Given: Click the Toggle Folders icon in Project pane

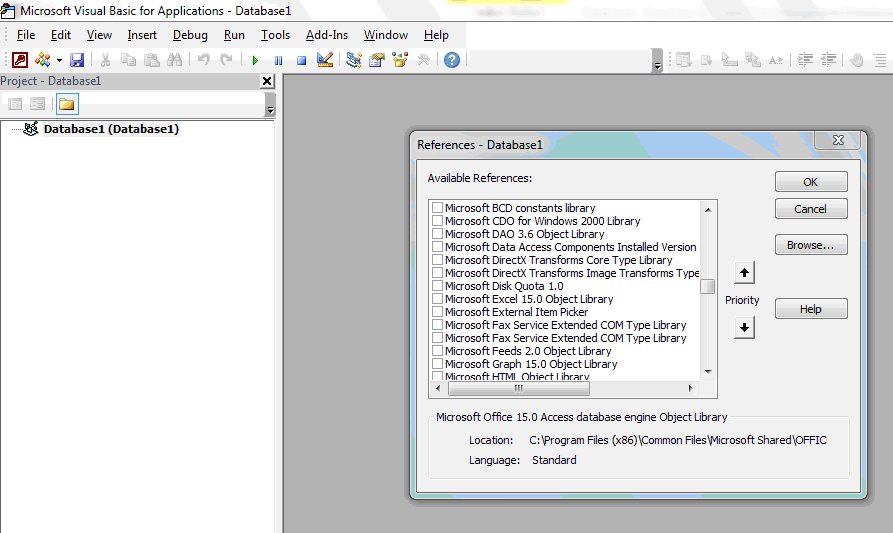Looking at the screenshot, I should tap(67, 104).
